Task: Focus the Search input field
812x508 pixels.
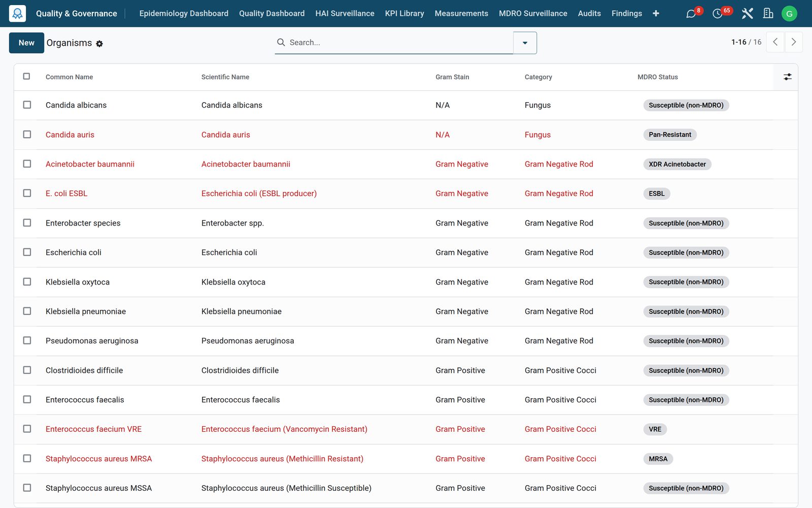Action: [x=400, y=43]
